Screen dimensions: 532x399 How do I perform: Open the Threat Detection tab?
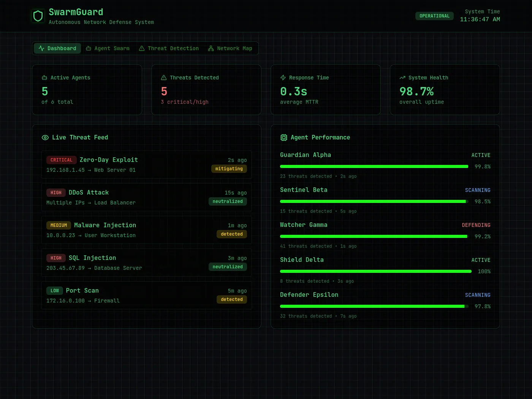(x=169, y=48)
